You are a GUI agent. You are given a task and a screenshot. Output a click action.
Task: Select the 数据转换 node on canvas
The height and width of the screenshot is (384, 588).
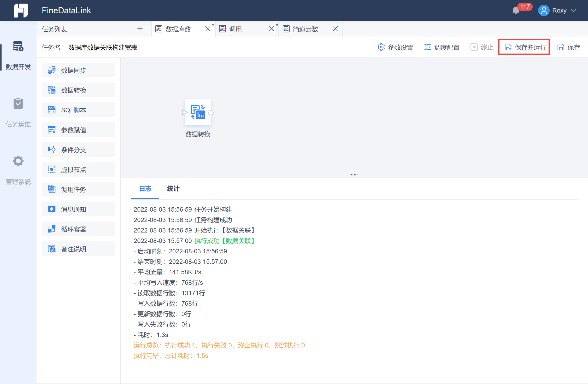coord(198,113)
